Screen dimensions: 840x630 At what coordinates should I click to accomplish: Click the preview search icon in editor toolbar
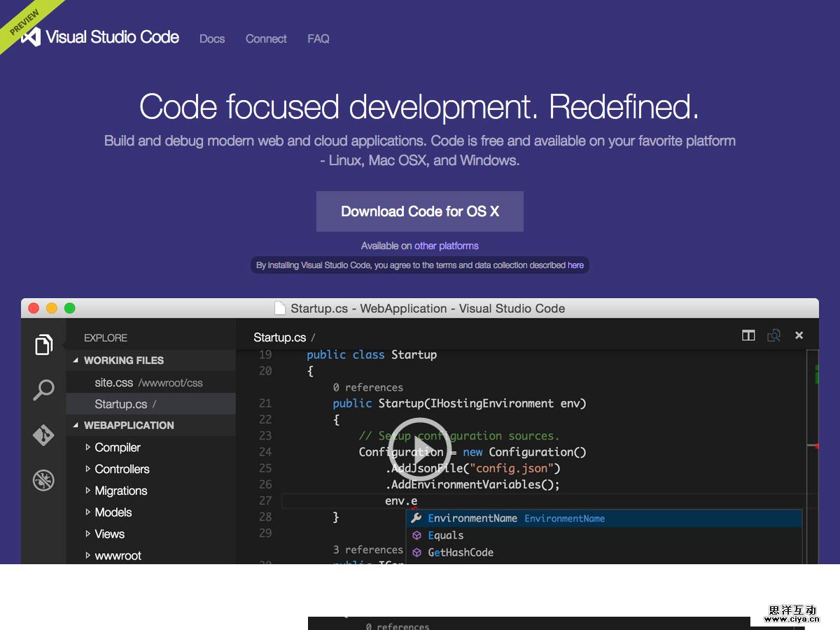pyautogui.click(x=773, y=336)
